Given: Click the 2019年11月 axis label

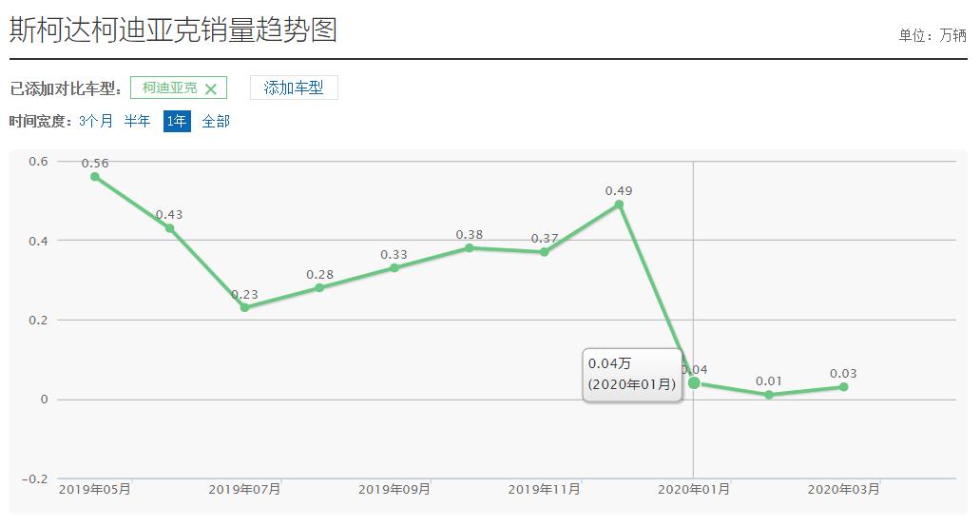Looking at the screenshot, I should 545,489.
